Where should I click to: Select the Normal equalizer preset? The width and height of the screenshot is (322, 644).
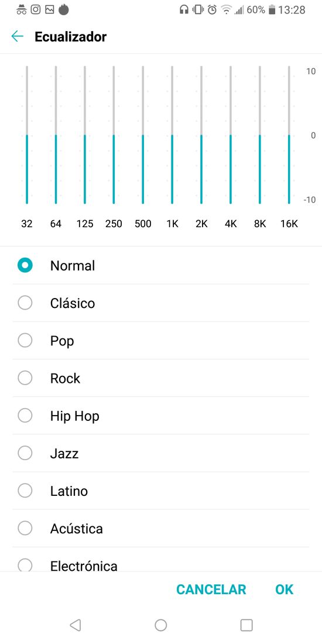[160, 265]
